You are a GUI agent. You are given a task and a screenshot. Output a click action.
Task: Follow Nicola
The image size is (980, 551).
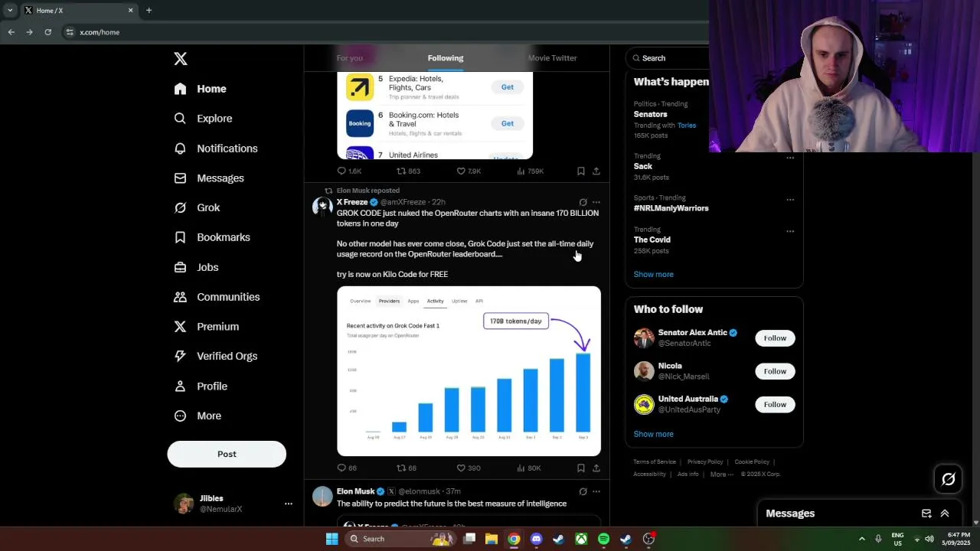pyautogui.click(x=775, y=371)
